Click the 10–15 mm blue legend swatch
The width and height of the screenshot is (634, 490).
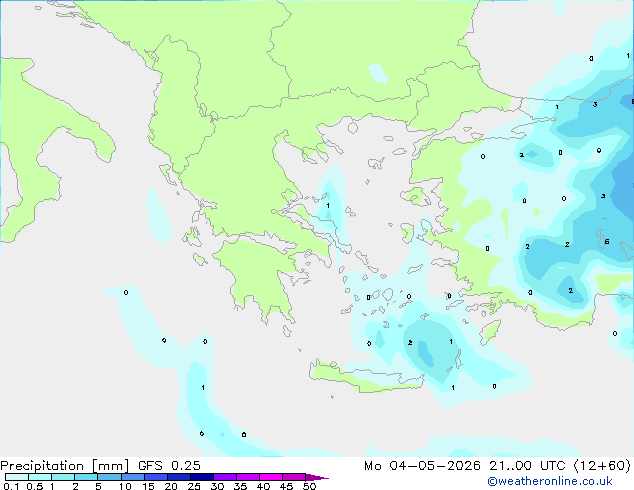tap(132, 477)
